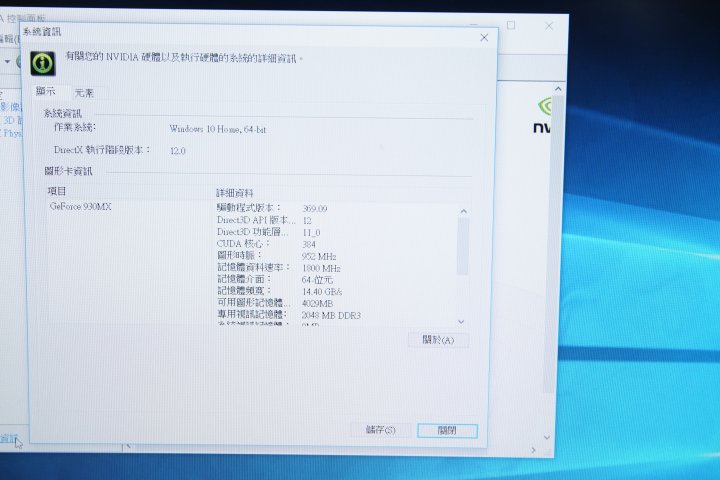Click the details list scrollbar thumb

(463, 246)
